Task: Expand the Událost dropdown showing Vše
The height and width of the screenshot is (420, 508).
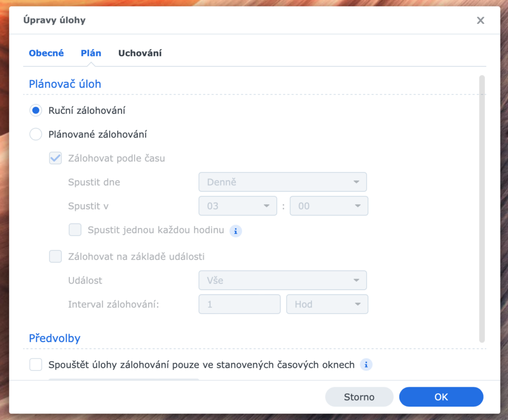Action: [282, 280]
